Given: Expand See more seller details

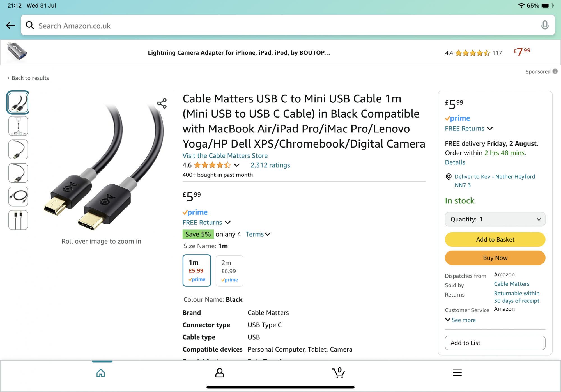Looking at the screenshot, I should [x=461, y=320].
